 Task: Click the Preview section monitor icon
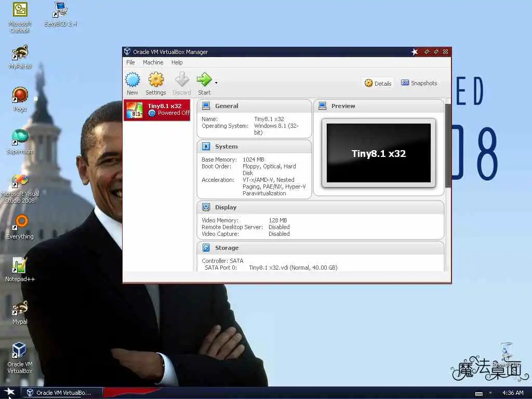(x=322, y=105)
